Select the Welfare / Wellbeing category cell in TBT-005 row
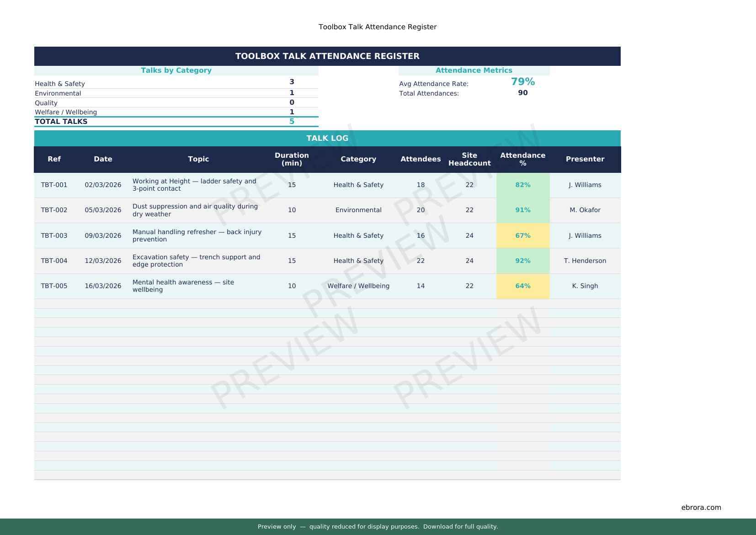The height and width of the screenshot is (535, 756). pos(358,286)
